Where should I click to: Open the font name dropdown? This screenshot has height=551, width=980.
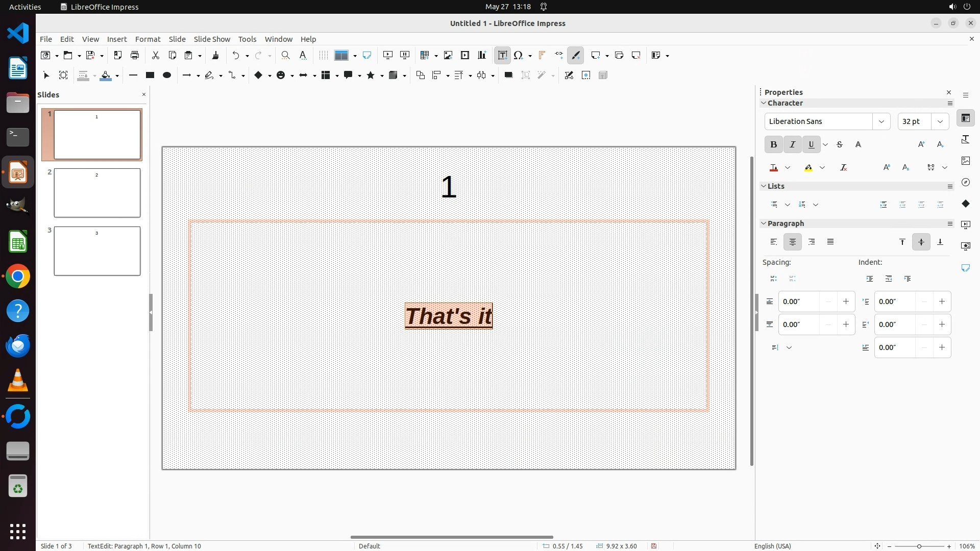click(x=881, y=121)
